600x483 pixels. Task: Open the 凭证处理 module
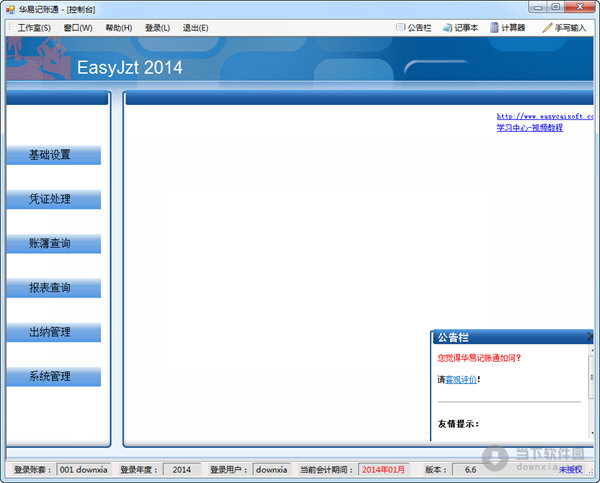54,199
